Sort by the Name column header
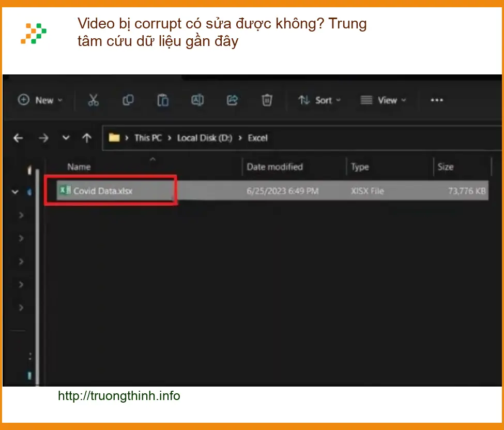This screenshot has height=430, width=504. 79,167
